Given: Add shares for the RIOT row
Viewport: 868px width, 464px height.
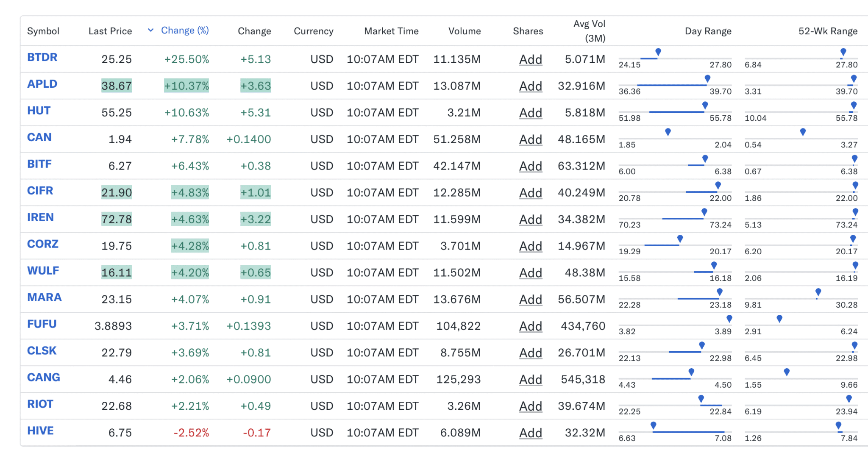Looking at the screenshot, I should click(x=531, y=406).
